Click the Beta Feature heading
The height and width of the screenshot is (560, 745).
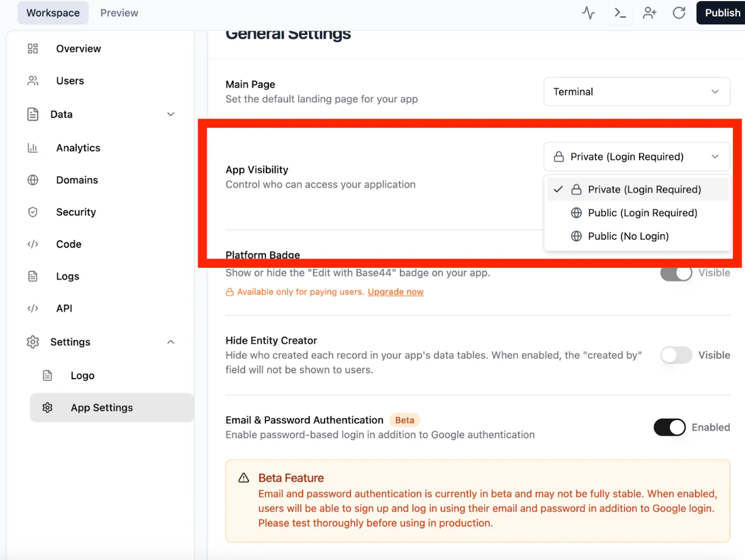point(291,478)
